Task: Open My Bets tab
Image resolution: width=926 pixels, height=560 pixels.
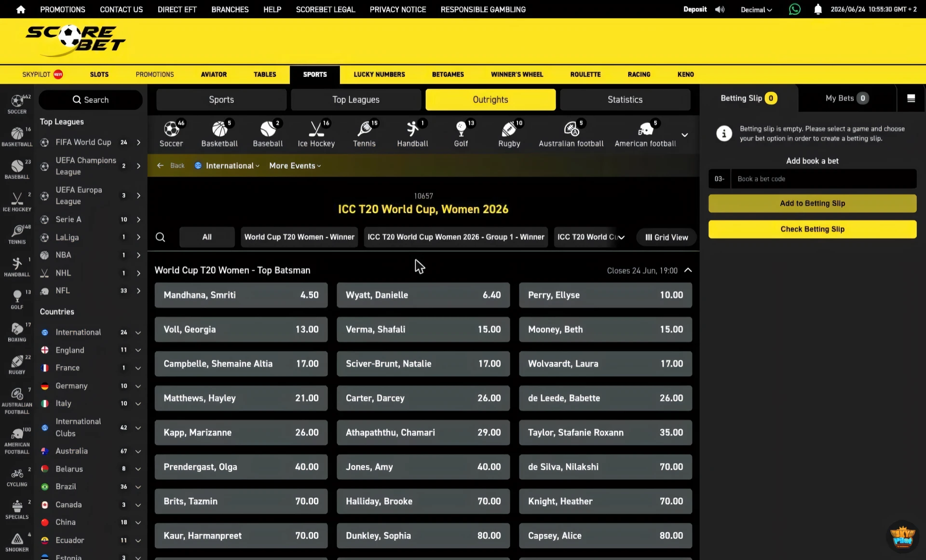Action: 847,98
